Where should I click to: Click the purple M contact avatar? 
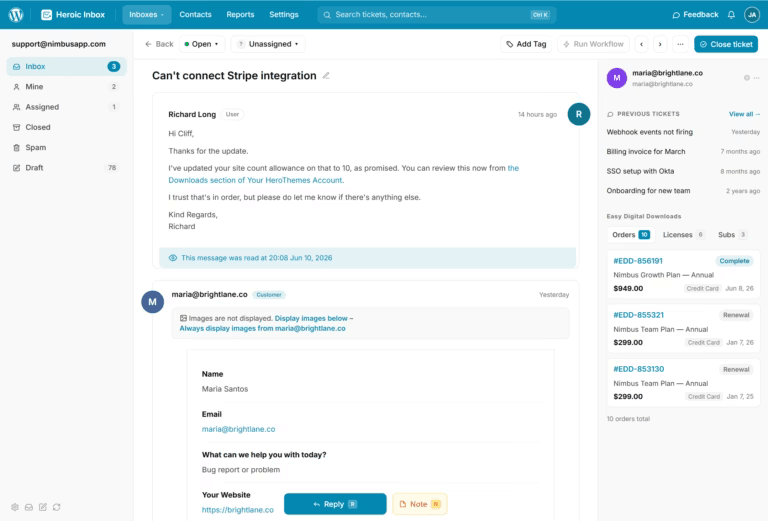click(x=617, y=78)
